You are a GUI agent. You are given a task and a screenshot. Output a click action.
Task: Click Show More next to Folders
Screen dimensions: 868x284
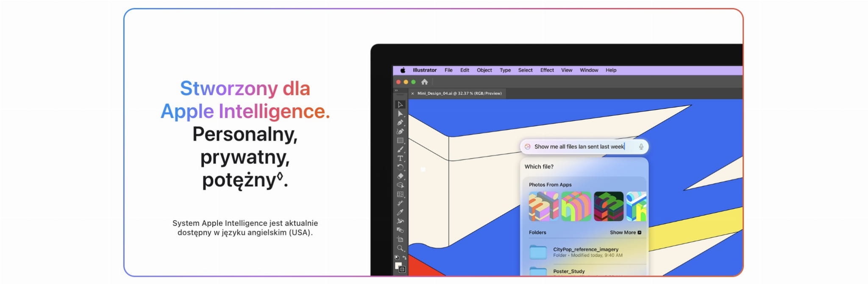pos(626,233)
